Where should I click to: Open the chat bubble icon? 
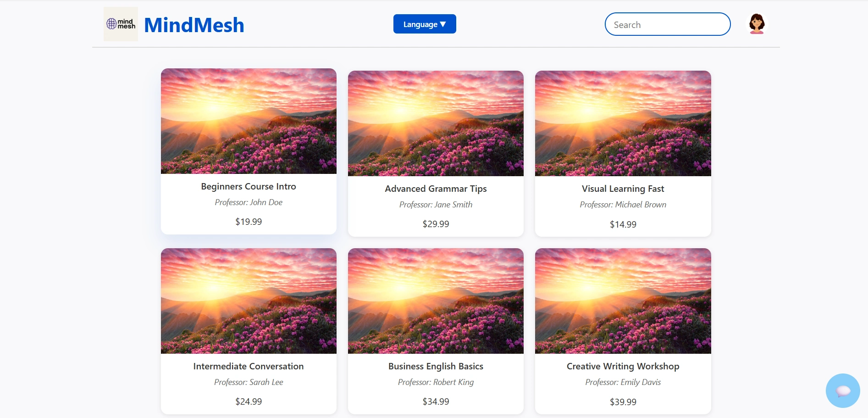click(843, 390)
